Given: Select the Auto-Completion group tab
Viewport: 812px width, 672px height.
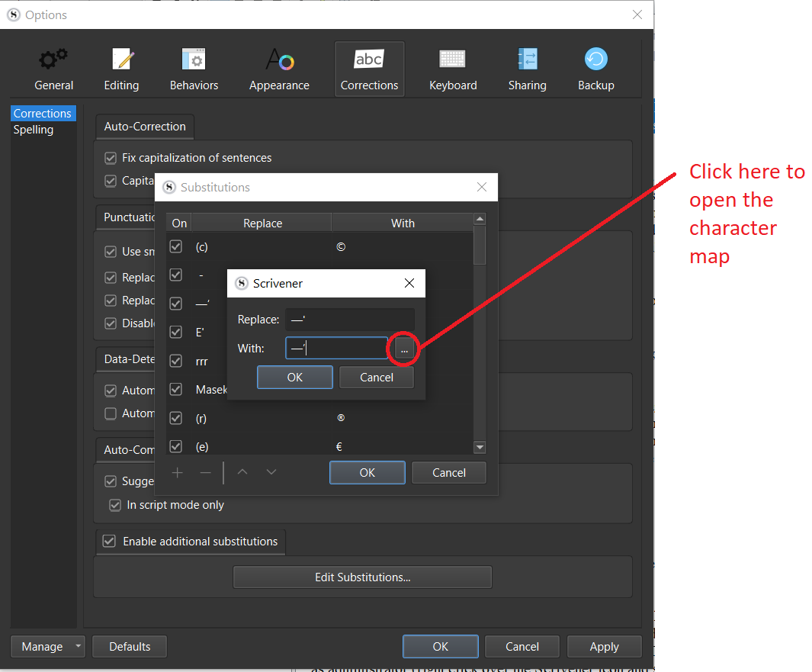Looking at the screenshot, I should pos(126,450).
